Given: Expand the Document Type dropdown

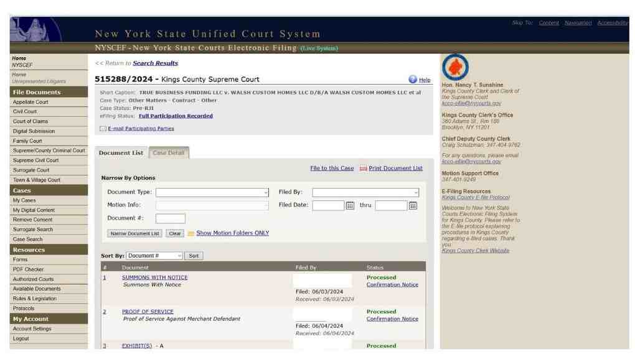Looking at the screenshot, I should pos(212,193).
